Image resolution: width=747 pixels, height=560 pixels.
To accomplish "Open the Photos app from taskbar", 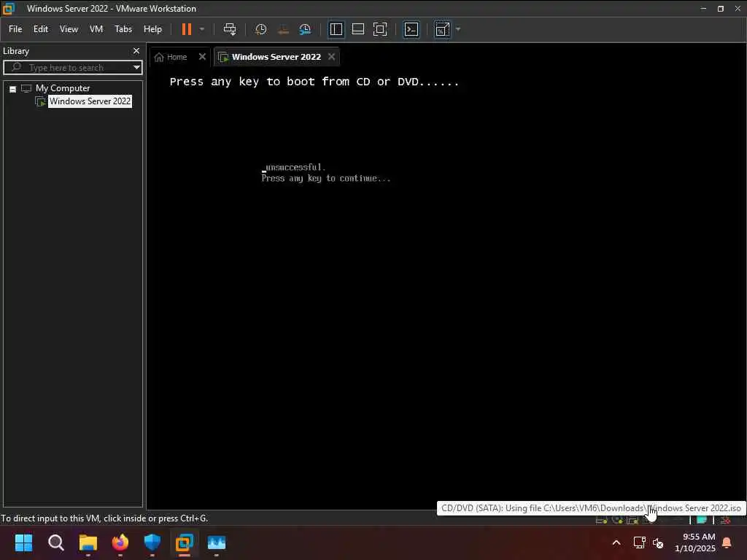I will point(217,542).
